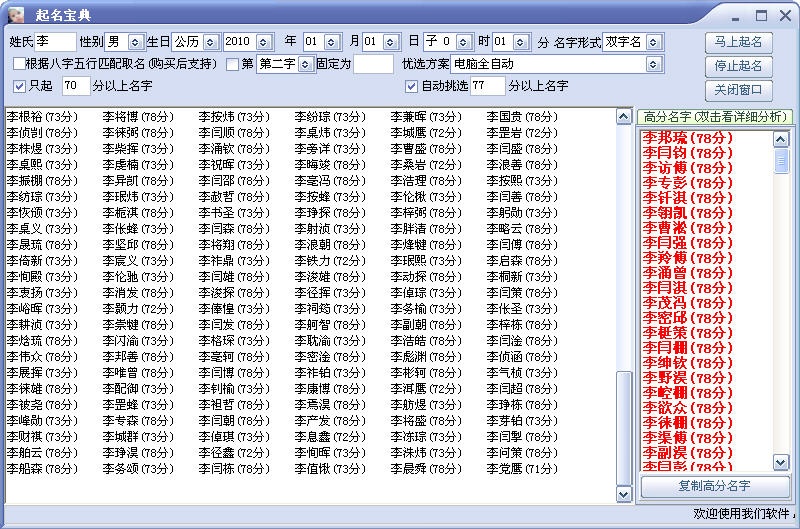Select name 李消发 (78分)
Image resolution: width=800 pixels, height=529 pixels.
point(138,293)
